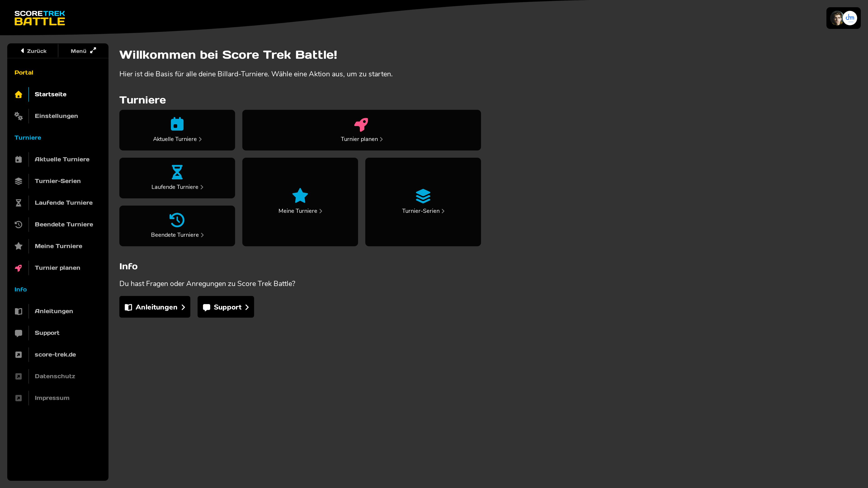Open the Beendete Turniere card label
This screenshot has width=868, height=488.
click(x=175, y=235)
